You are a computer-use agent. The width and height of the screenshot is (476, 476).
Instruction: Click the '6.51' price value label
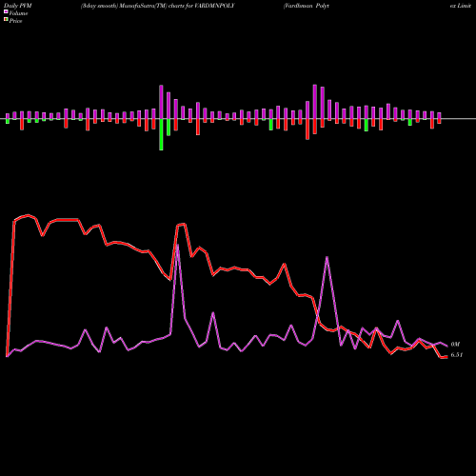point(457,355)
